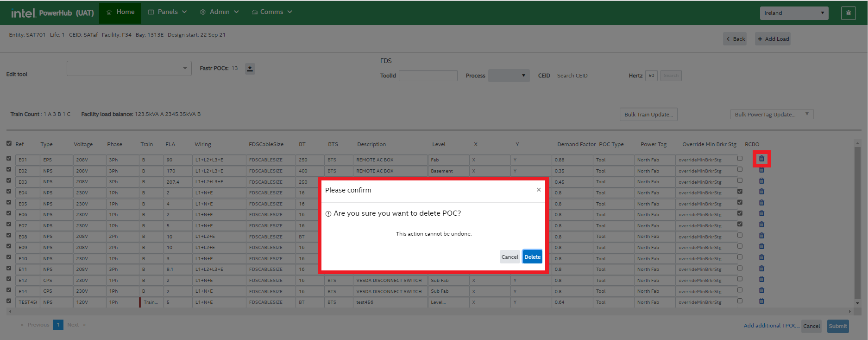The width and height of the screenshot is (868, 340).
Task: Click the delete trash icon for row E04
Action: tap(761, 192)
